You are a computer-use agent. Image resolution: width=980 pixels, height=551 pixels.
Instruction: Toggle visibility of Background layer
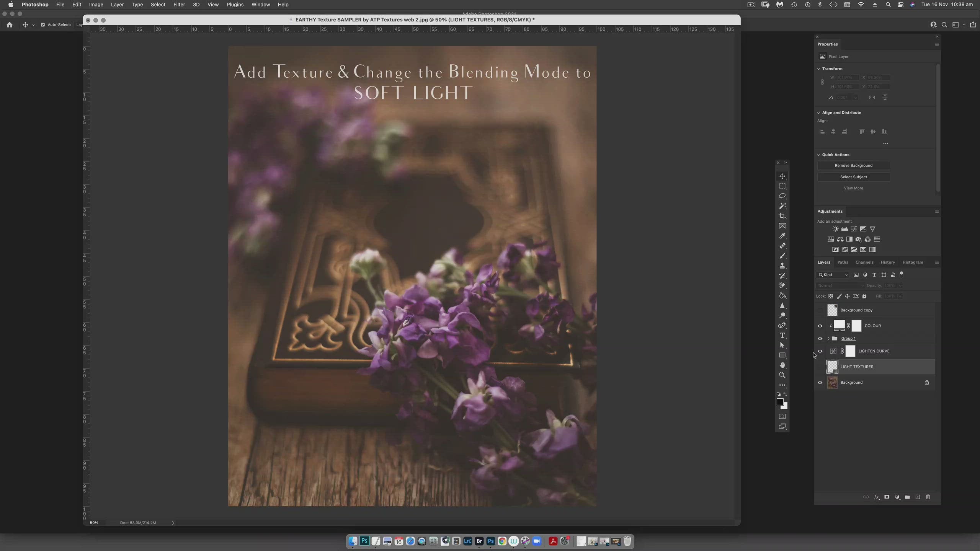pyautogui.click(x=820, y=382)
